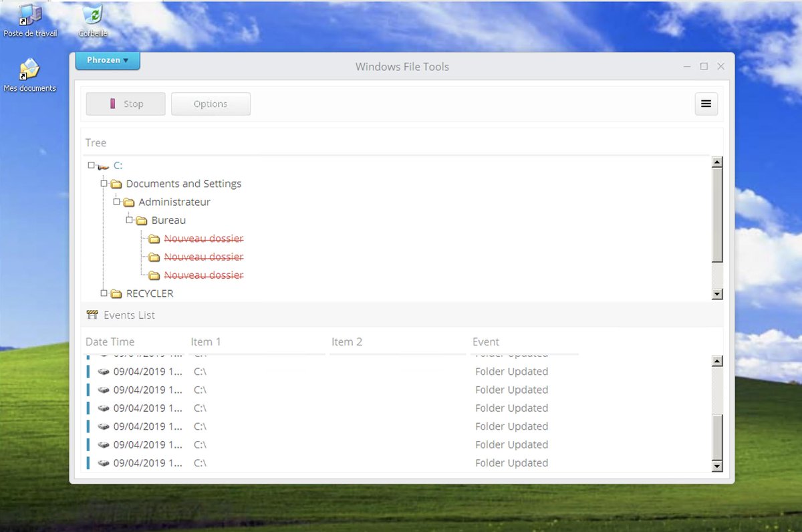
Task: Click the tree scrollbar up arrow
Action: pos(718,162)
